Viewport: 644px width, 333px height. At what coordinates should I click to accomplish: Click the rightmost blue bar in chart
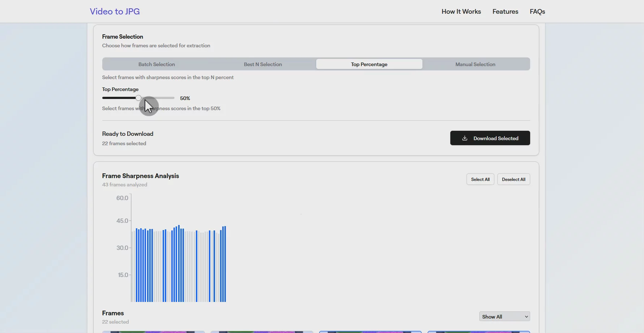(225, 264)
